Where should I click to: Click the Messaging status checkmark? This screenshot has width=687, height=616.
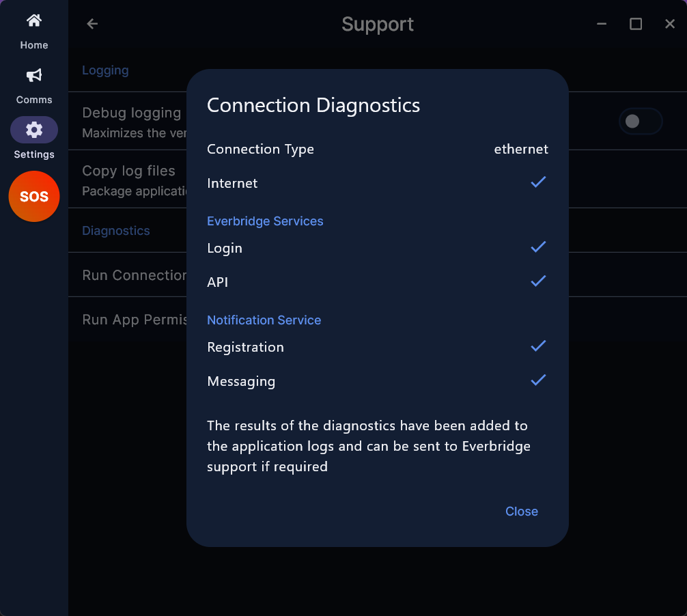[x=538, y=380]
